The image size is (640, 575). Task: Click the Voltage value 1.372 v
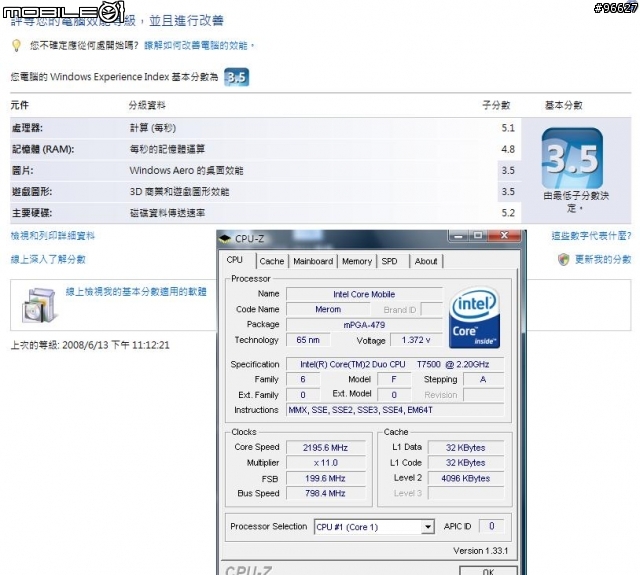point(416,340)
